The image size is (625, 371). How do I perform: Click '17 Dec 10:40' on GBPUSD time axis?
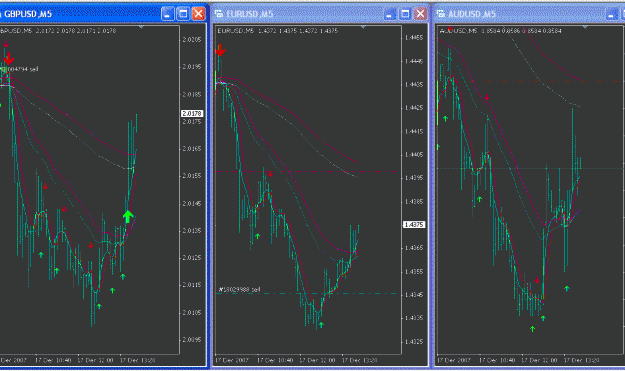tap(53, 360)
